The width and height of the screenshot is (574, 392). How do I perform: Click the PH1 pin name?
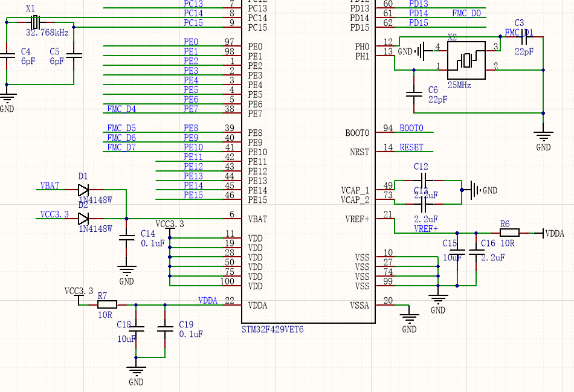pyautogui.click(x=362, y=56)
